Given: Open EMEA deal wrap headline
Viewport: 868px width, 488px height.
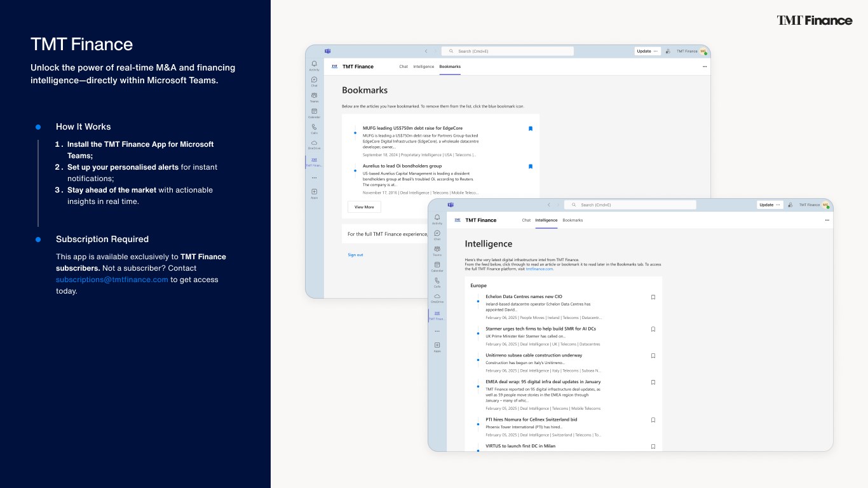Looking at the screenshot, I should click(x=543, y=383).
